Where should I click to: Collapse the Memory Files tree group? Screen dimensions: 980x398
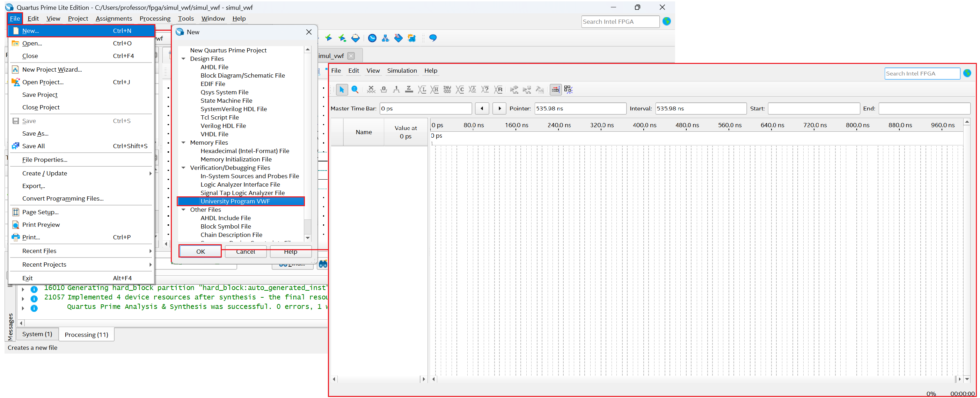point(183,143)
